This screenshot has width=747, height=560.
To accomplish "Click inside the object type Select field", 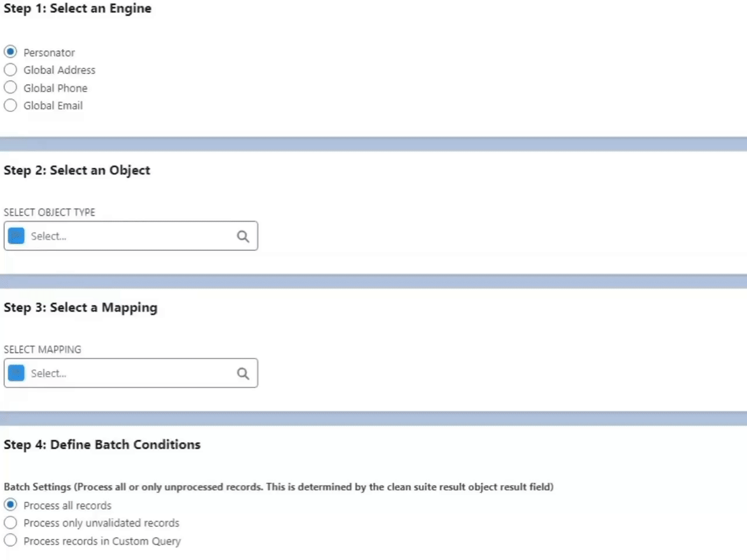I will (x=88, y=236).
